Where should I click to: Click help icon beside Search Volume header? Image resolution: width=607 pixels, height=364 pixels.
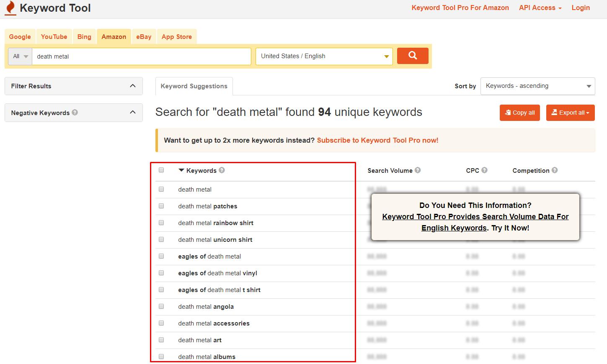click(418, 170)
